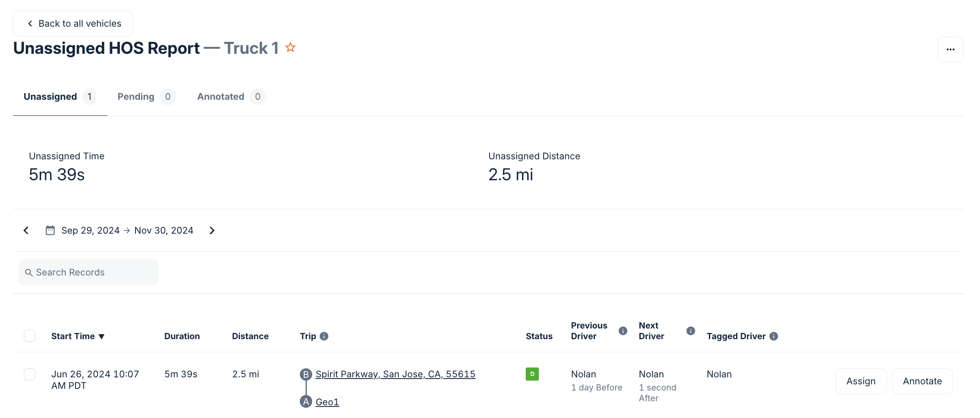
Task: Open the three-dot more options menu
Action: click(x=950, y=49)
